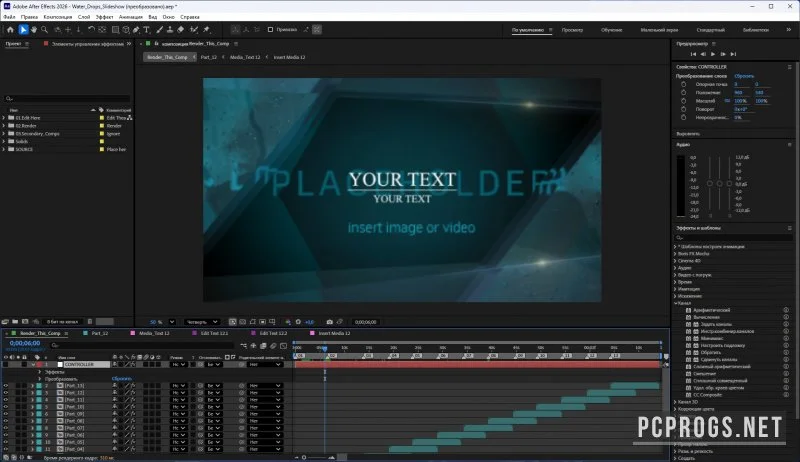Expand the Part_13 layer properties
The width and height of the screenshot is (800, 462).
(x=32, y=386)
